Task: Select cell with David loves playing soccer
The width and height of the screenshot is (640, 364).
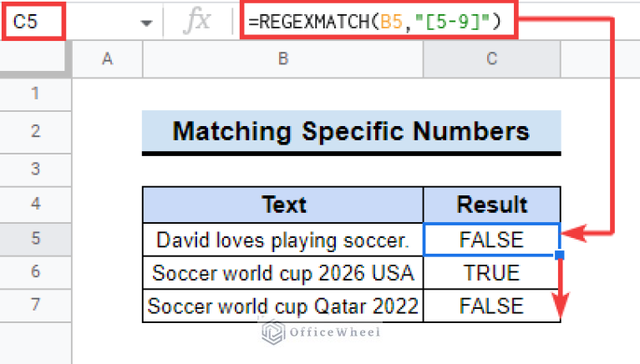Action: [x=283, y=240]
